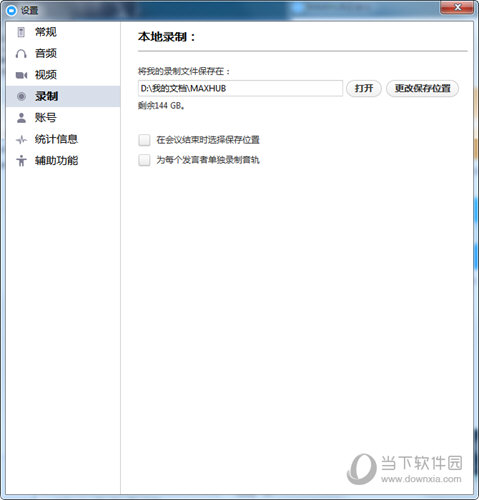Image resolution: width=479 pixels, height=500 pixels.
Task: Open the 账号 settings tab
Action: pyautogui.click(x=63, y=118)
